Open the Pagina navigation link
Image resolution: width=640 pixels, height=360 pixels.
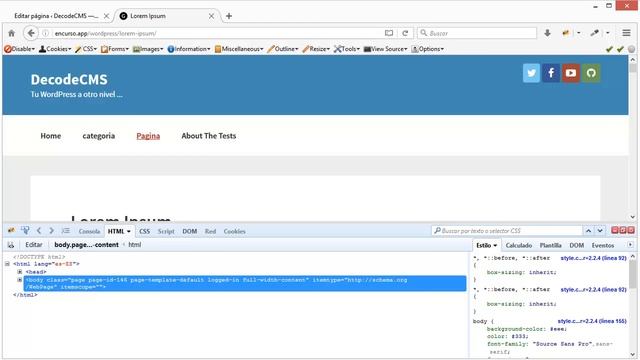(x=148, y=136)
